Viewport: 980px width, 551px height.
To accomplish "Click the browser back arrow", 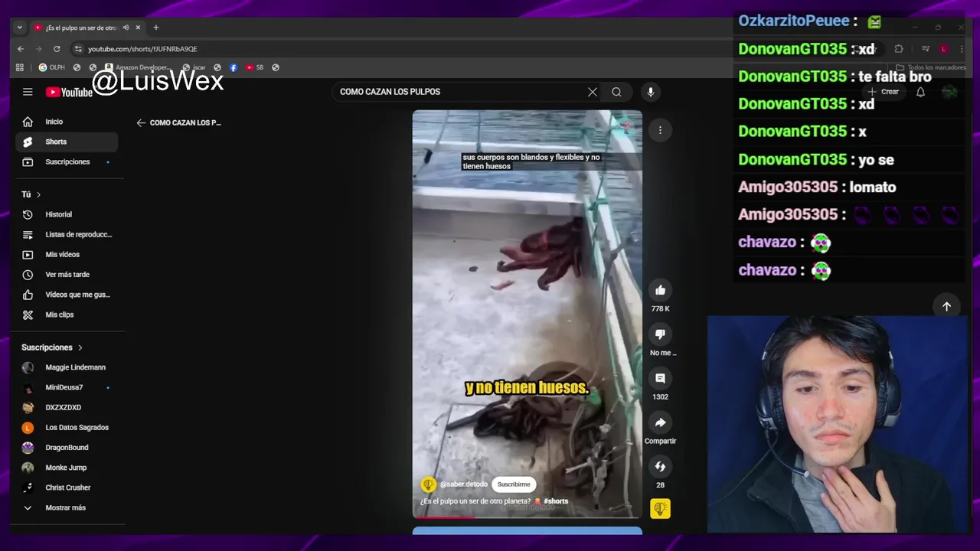I will tap(21, 49).
